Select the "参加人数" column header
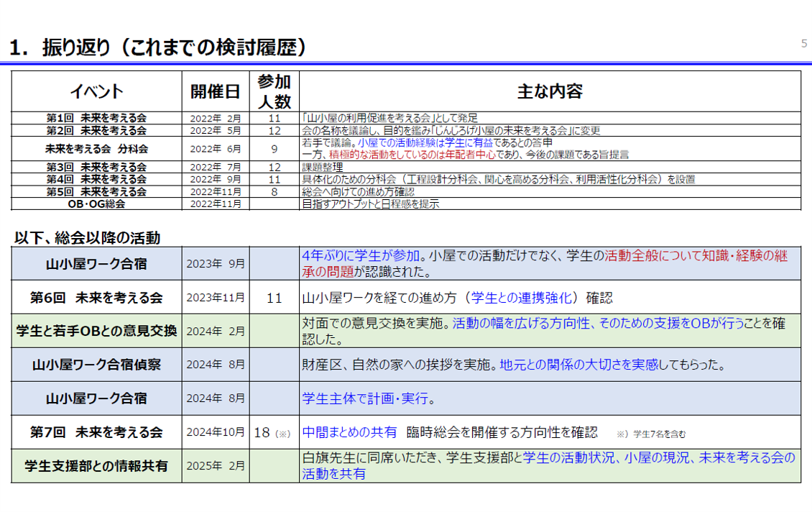The height and width of the screenshot is (512, 812). click(x=274, y=92)
